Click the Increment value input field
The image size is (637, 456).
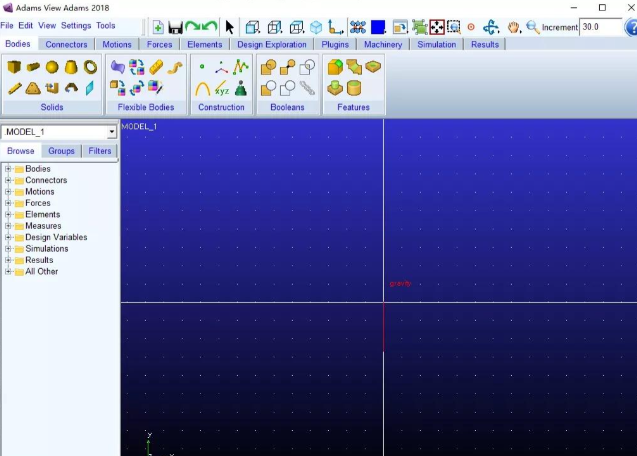(x=600, y=27)
